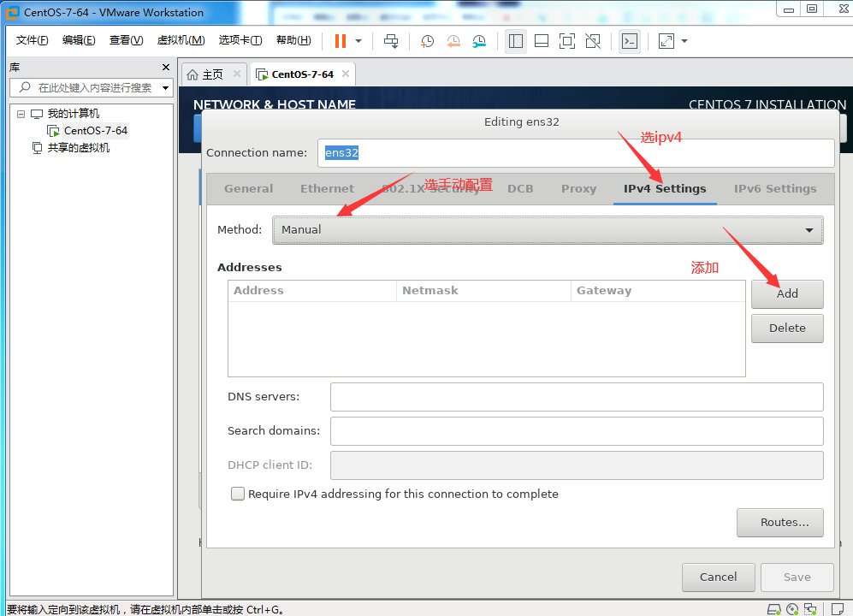Viewport: 853px width, 616px height.
Task: Open the power options dropdown arrow beside pause
Action: [358, 41]
